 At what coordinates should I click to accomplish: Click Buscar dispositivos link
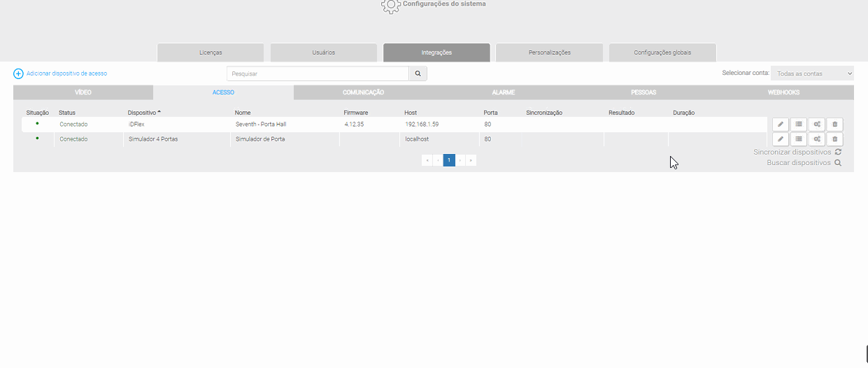799,162
